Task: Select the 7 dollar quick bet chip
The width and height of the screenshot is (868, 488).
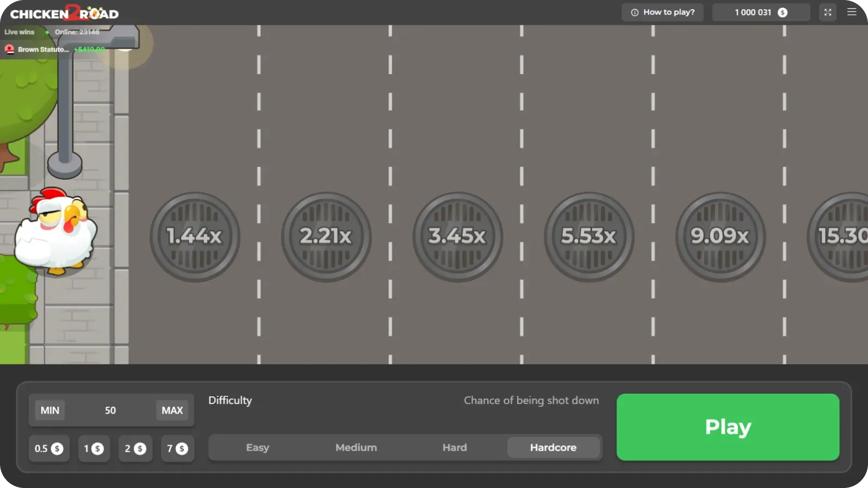Action: [177, 448]
